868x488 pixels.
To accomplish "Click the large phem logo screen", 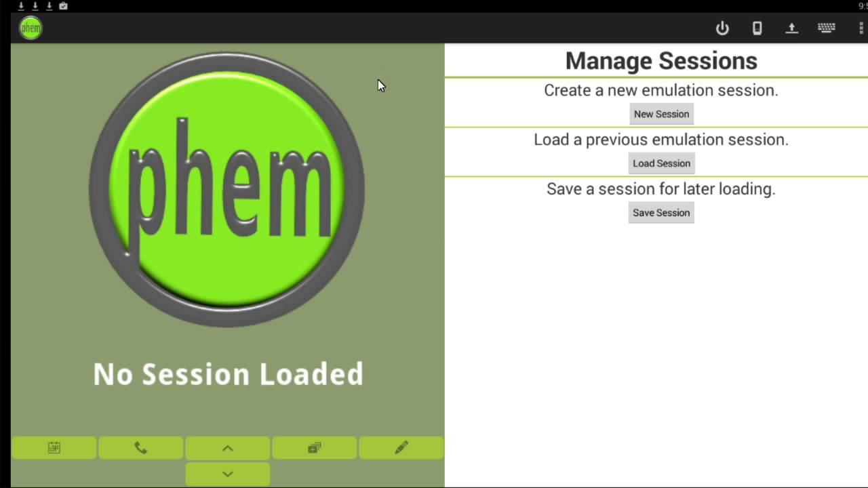I will 227,190.
